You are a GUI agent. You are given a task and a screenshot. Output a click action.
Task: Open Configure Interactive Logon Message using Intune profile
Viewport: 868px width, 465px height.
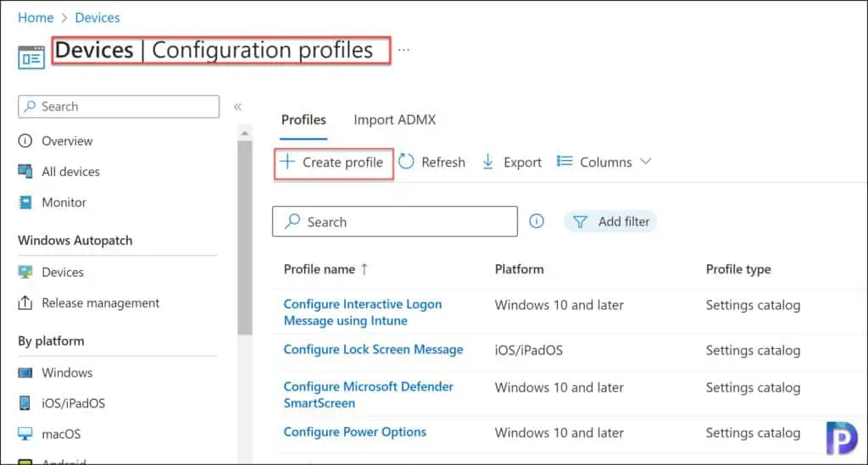[363, 313]
